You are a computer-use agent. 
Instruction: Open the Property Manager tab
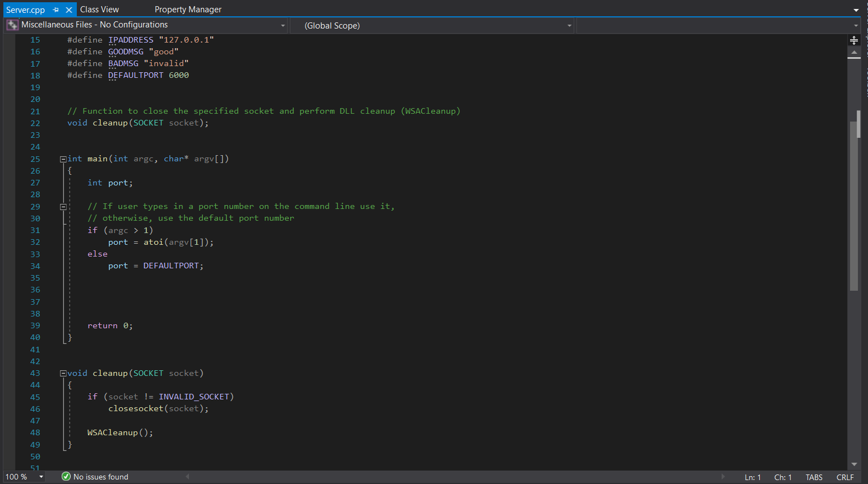188,9
